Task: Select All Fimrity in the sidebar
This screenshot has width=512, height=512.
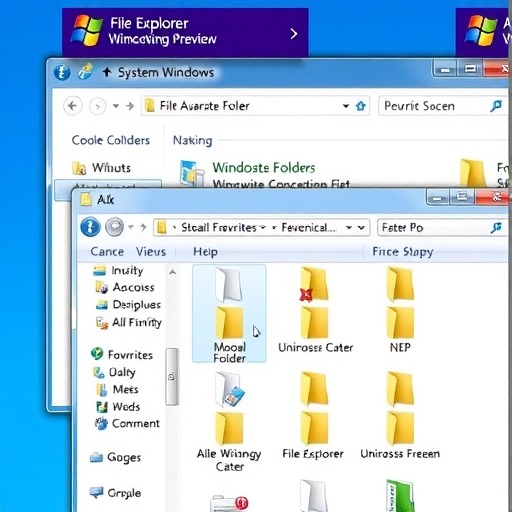Action: click(x=128, y=322)
